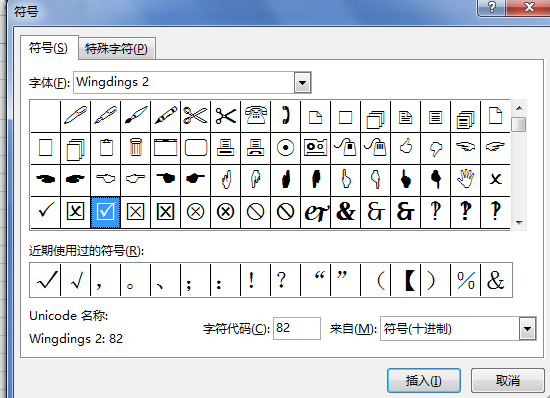Click the help question mark button
The width and height of the screenshot is (550, 398).
tap(492, 7)
